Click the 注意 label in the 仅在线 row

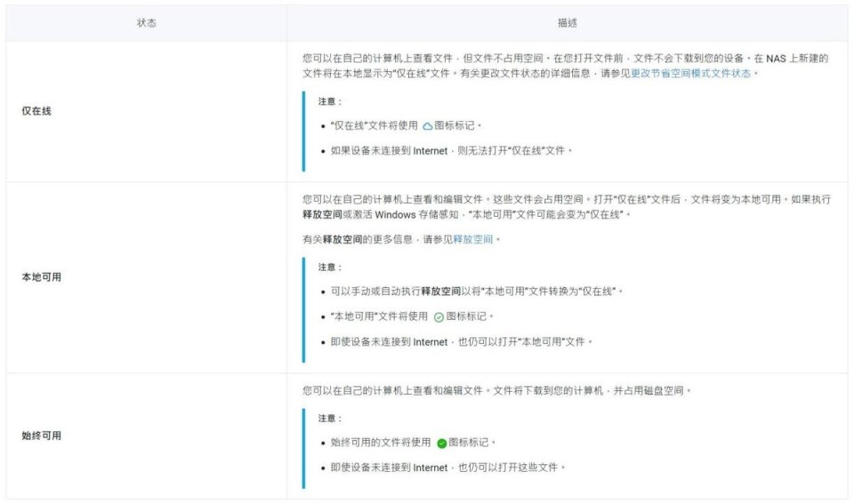pos(330,101)
